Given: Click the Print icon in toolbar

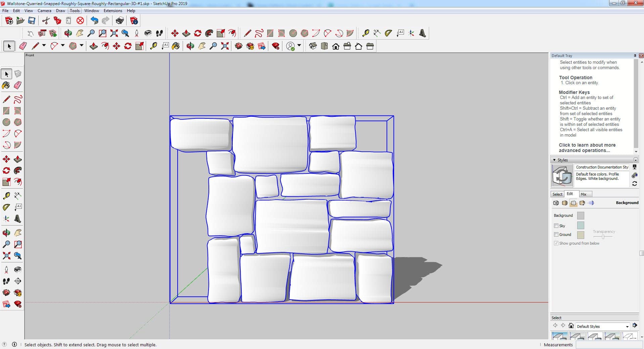Looking at the screenshot, I should click(120, 21).
